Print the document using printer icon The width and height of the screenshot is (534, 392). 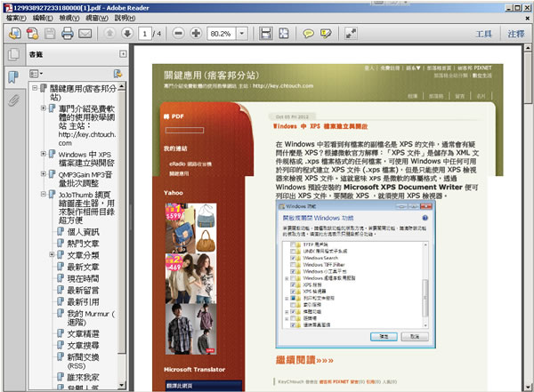[x=68, y=34]
